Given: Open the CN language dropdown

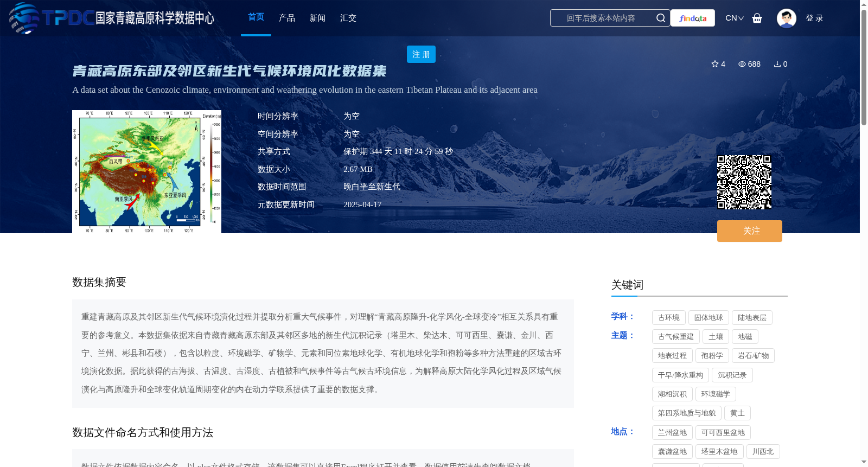Looking at the screenshot, I should pyautogui.click(x=735, y=18).
